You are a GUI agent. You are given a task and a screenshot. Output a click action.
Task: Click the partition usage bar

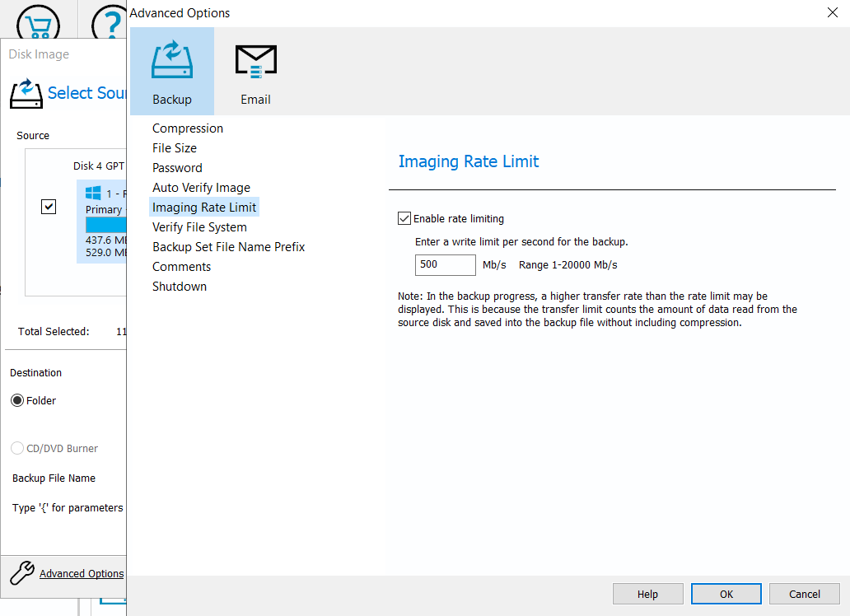pos(105,225)
